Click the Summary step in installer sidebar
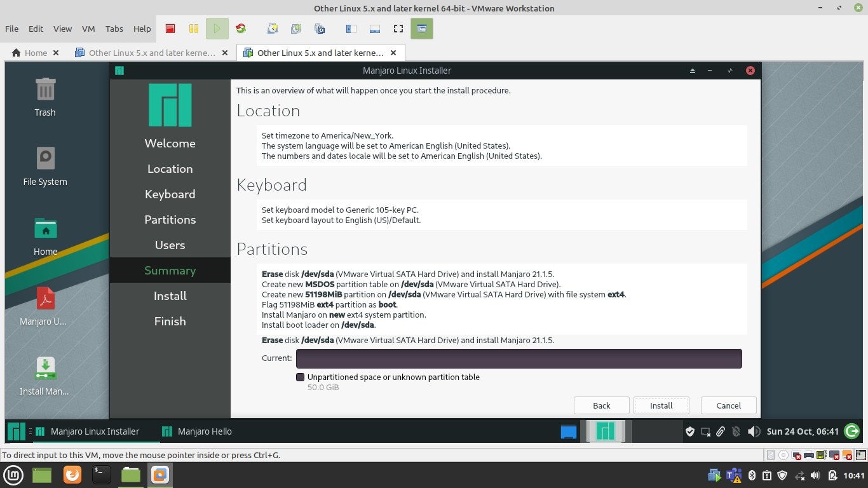Screen dimensions: 868x488 (170, 271)
